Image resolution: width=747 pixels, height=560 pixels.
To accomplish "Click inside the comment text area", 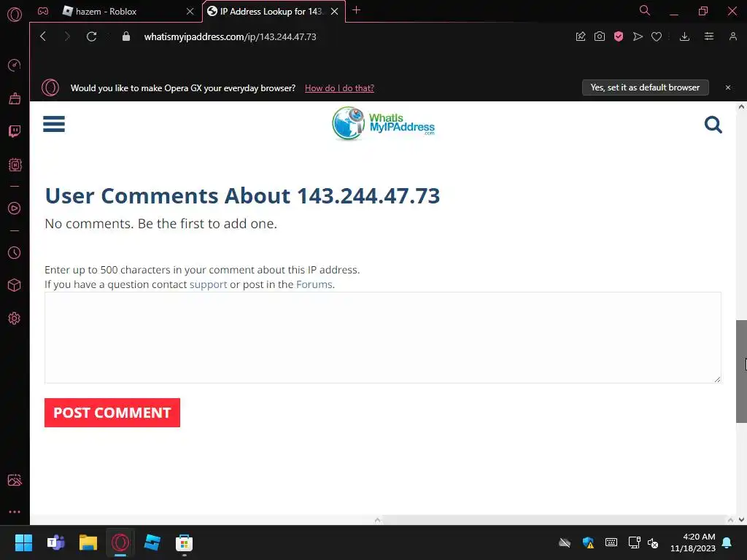I will click(x=382, y=338).
